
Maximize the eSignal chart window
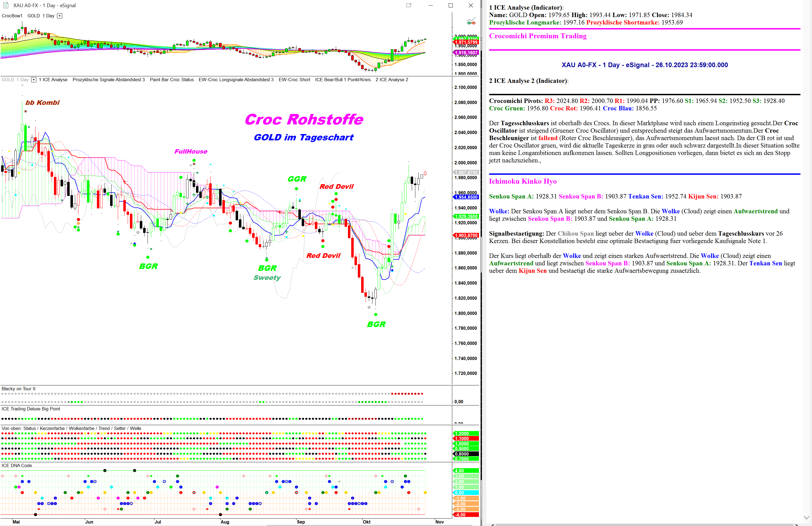pyautogui.click(x=450, y=5)
